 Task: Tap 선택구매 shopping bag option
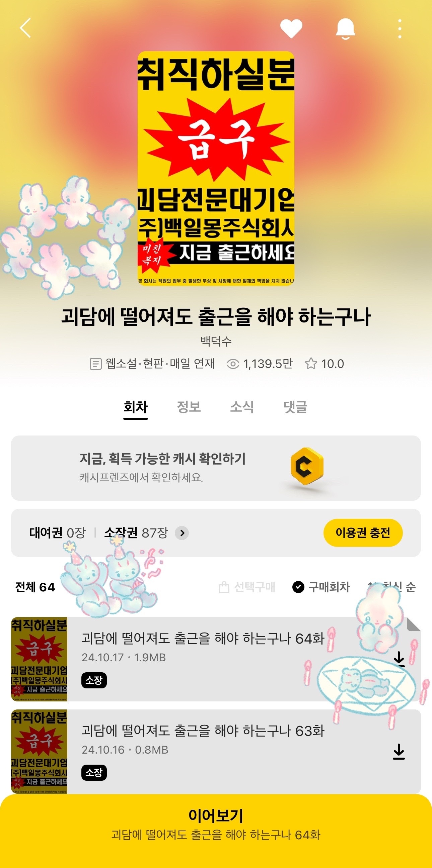pos(247,587)
